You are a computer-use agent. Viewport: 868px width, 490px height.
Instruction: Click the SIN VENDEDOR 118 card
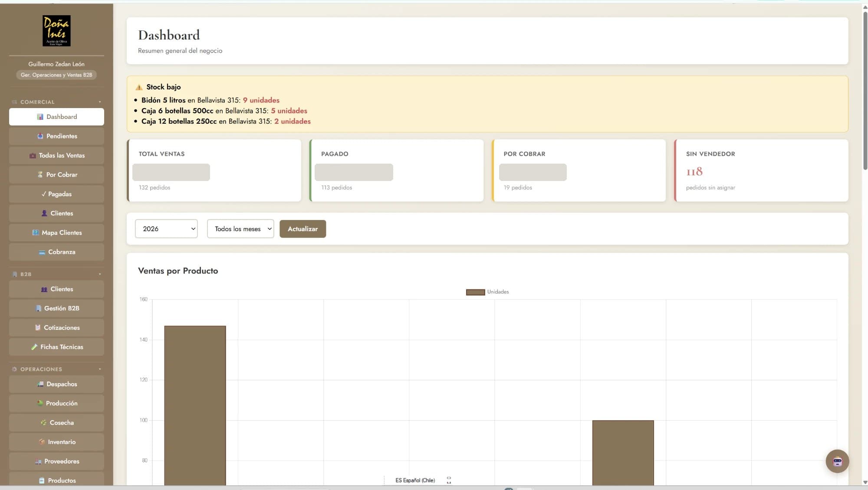coord(761,170)
